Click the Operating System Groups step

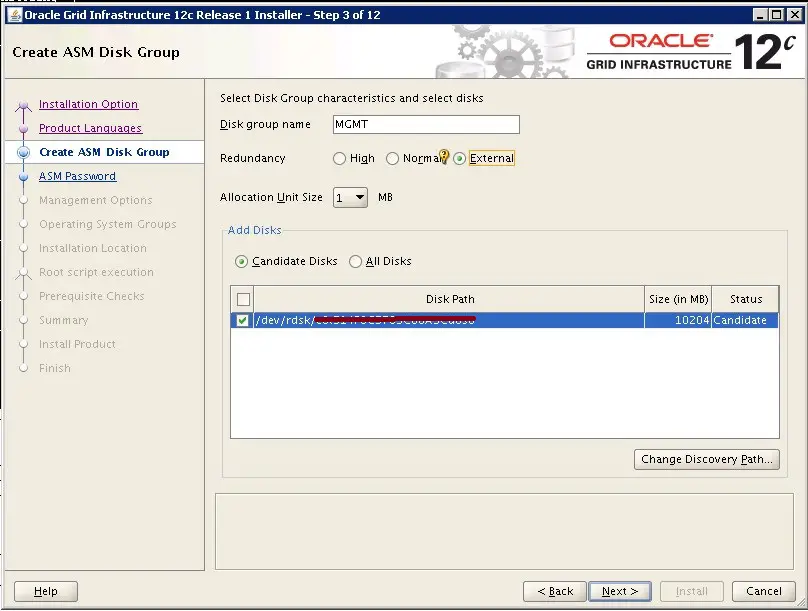[108, 224]
